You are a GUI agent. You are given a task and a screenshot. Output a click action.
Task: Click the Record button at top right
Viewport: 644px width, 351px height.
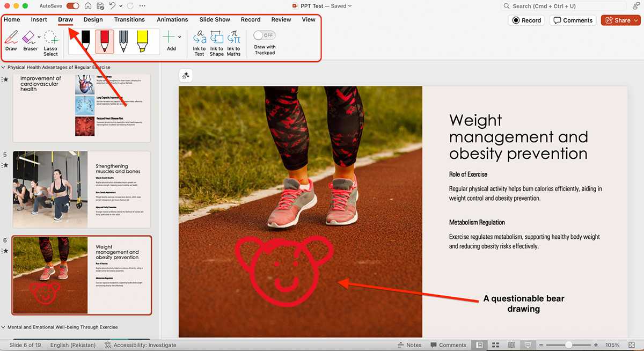tap(526, 20)
